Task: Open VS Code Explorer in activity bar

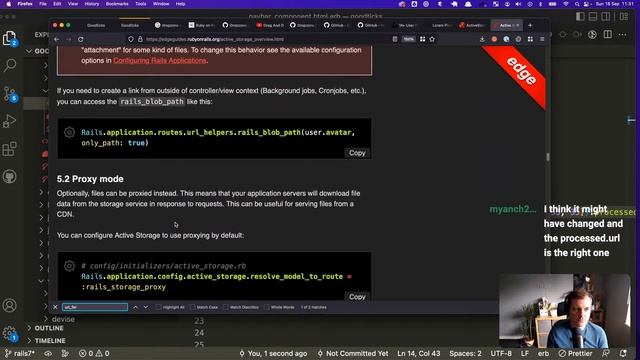Action: pyautogui.click(x=9, y=38)
